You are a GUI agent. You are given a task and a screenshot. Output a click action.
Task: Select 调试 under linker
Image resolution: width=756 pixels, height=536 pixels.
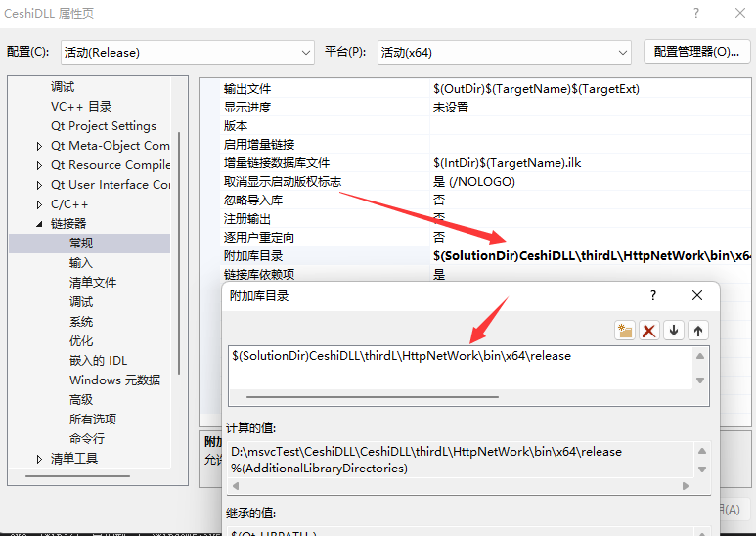point(81,302)
